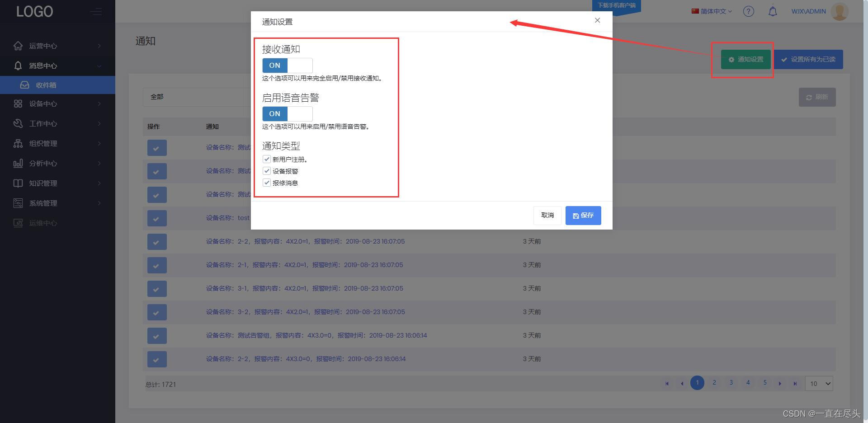Select page 5 in pagination

click(765, 383)
